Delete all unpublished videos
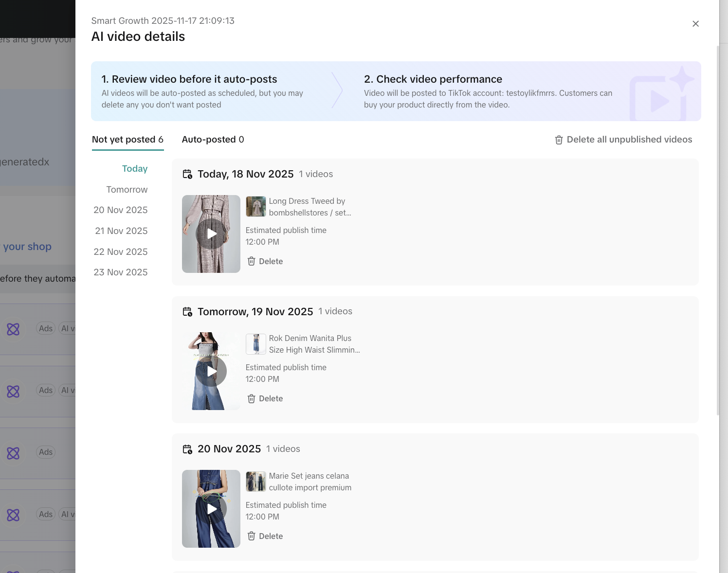This screenshot has width=728, height=573. pyautogui.click(x=623, y=140)
